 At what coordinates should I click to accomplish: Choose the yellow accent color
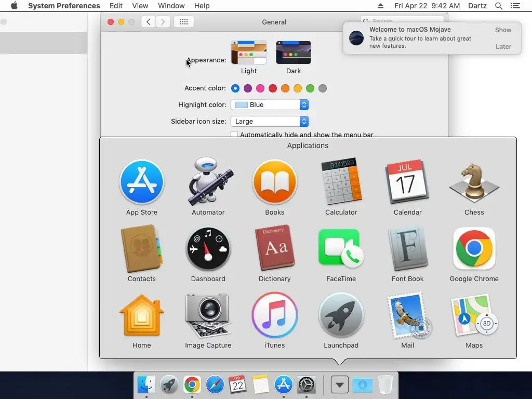(298, 88)
